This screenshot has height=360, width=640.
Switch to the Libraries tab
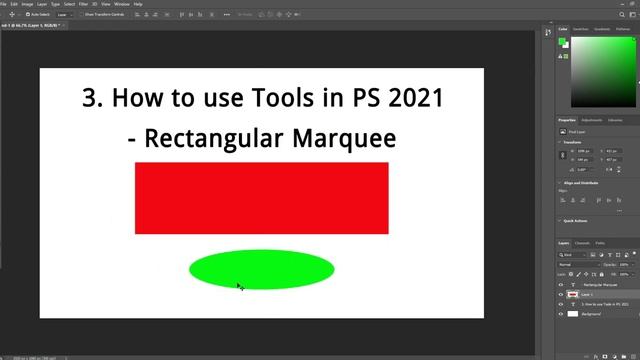click(x=615, y=120)
